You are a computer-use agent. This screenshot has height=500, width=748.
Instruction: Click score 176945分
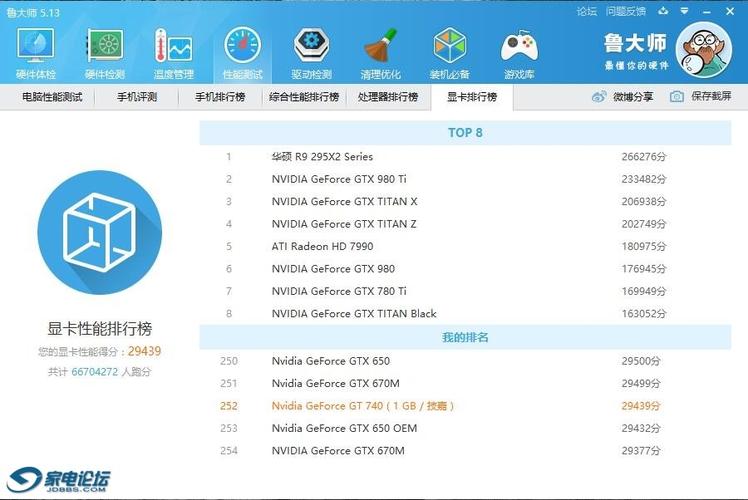(644, 269)
